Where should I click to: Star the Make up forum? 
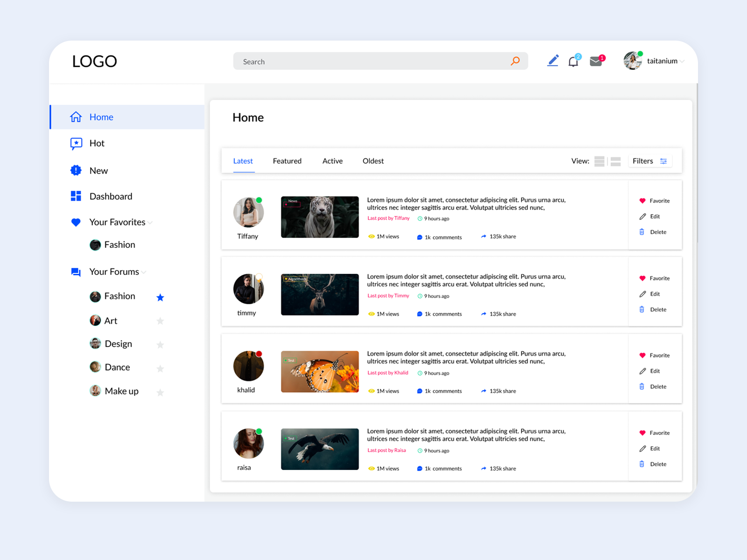click(x=160, y=392)
